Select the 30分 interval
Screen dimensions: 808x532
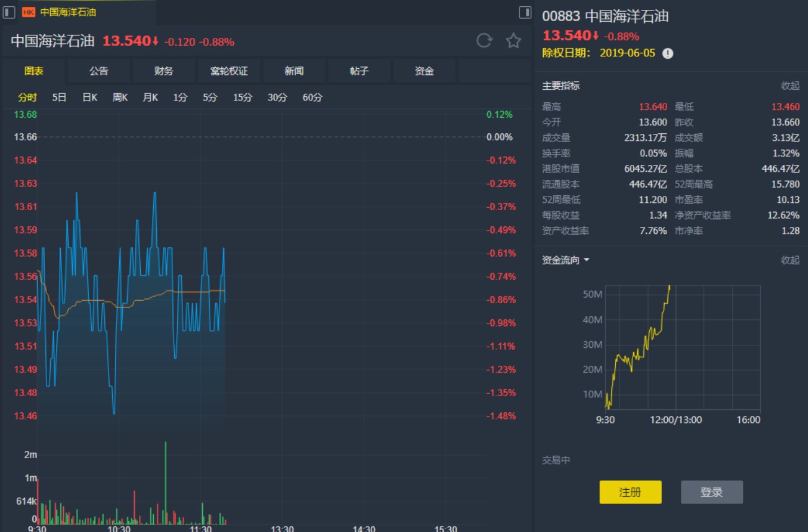[277, 97]
